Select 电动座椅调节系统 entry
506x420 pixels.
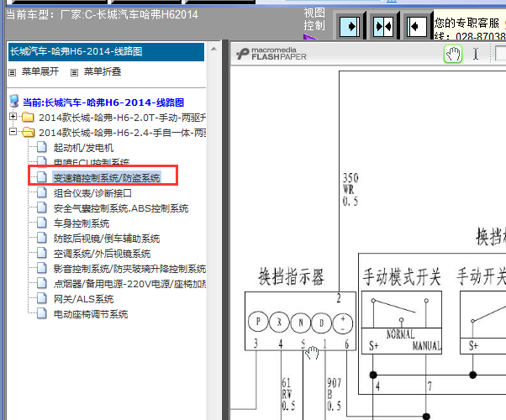[90, 314]
